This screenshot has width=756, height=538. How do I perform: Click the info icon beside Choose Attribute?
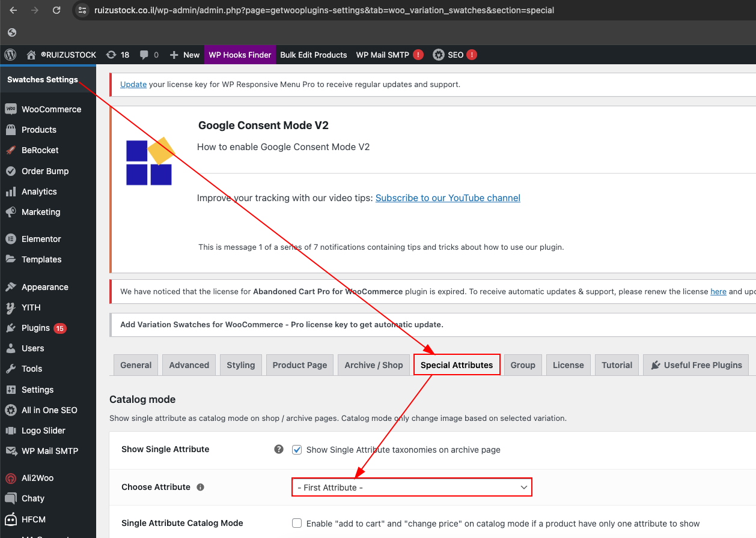point(200,487)
